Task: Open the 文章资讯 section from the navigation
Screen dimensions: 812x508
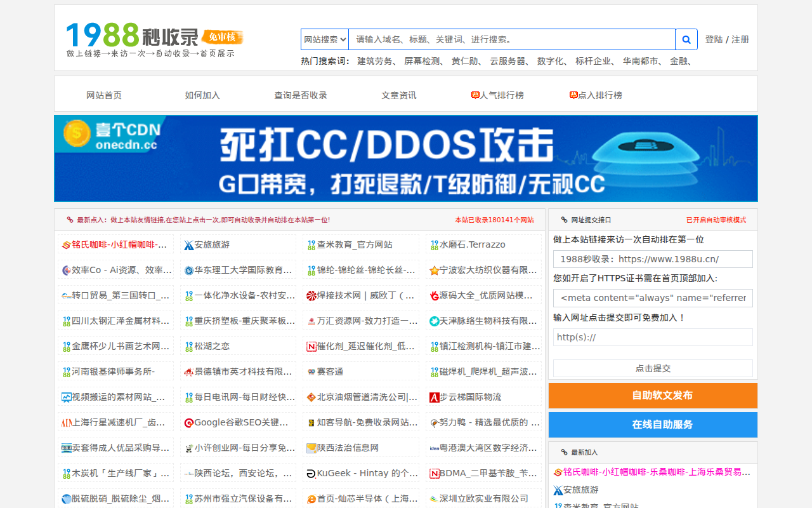Action: [398, 94]
